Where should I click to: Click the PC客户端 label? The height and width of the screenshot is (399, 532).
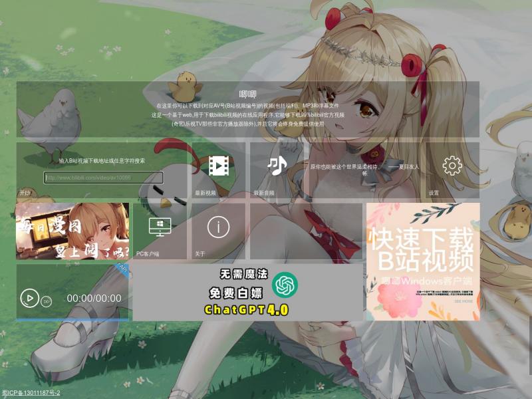point(148,254)
